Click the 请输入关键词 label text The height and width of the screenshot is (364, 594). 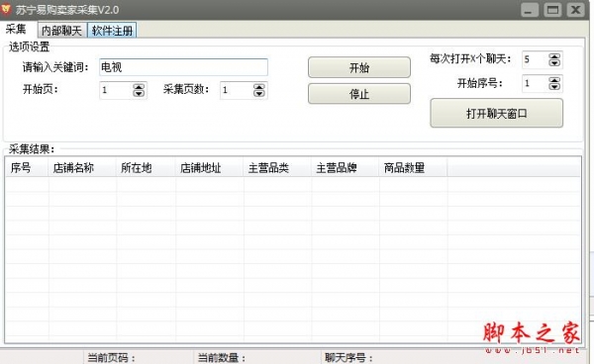[55, 67]
